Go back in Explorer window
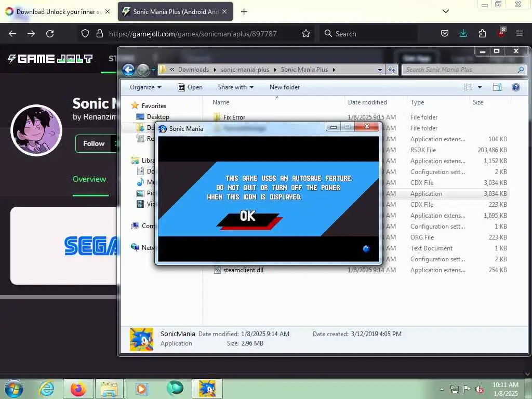The image size is (532, 399). pos(129,70)
